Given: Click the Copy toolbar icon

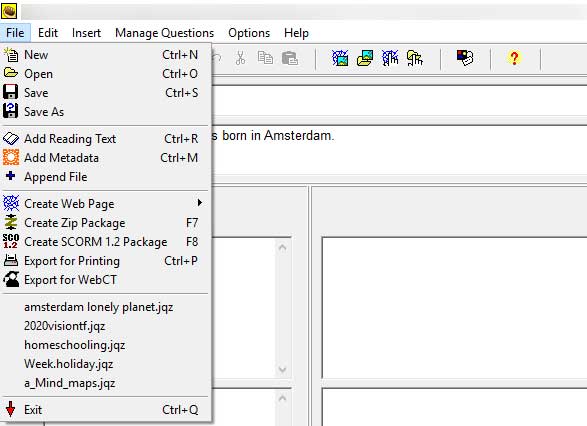Looking at the screenshot, I should tap(265, 58).
